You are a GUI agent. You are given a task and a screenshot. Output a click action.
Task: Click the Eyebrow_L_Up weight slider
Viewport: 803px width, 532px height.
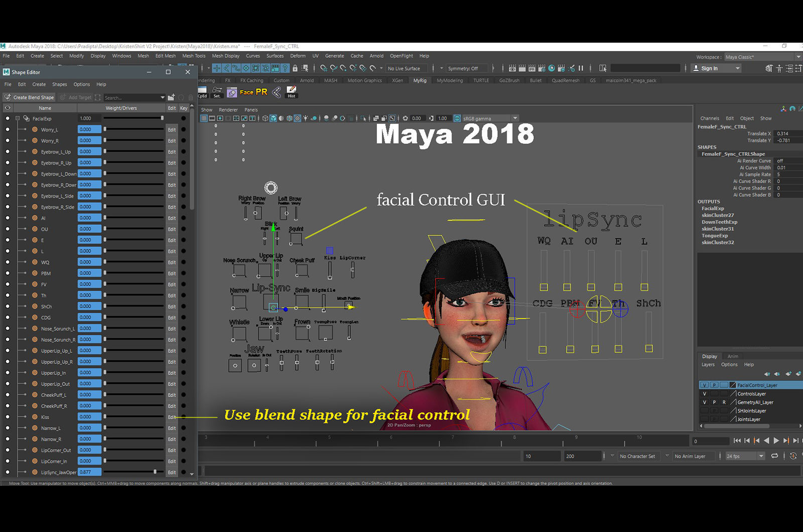(x=133, y=152)
